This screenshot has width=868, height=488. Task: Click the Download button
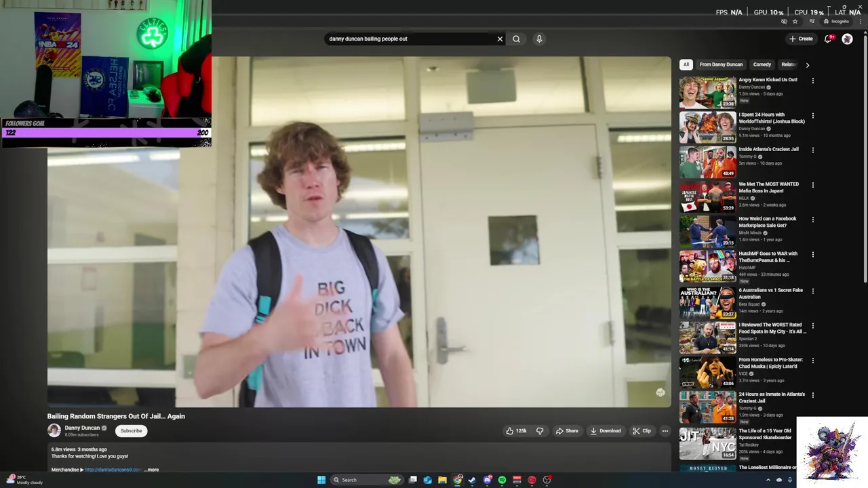point(606,430)
